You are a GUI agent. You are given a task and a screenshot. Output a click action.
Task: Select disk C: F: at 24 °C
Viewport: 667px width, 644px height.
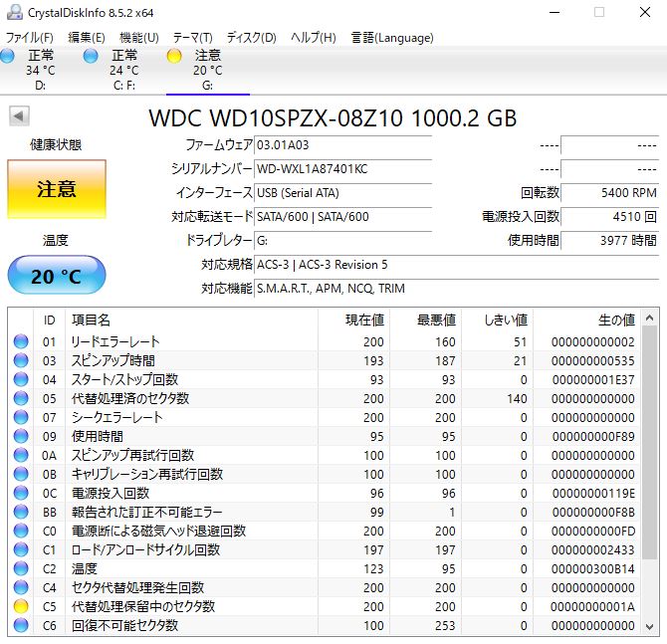pyautogui.click(x=124, y=71)
